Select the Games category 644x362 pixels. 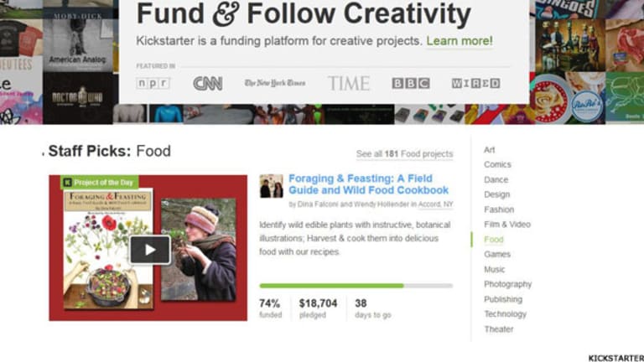tap(497, 255)
